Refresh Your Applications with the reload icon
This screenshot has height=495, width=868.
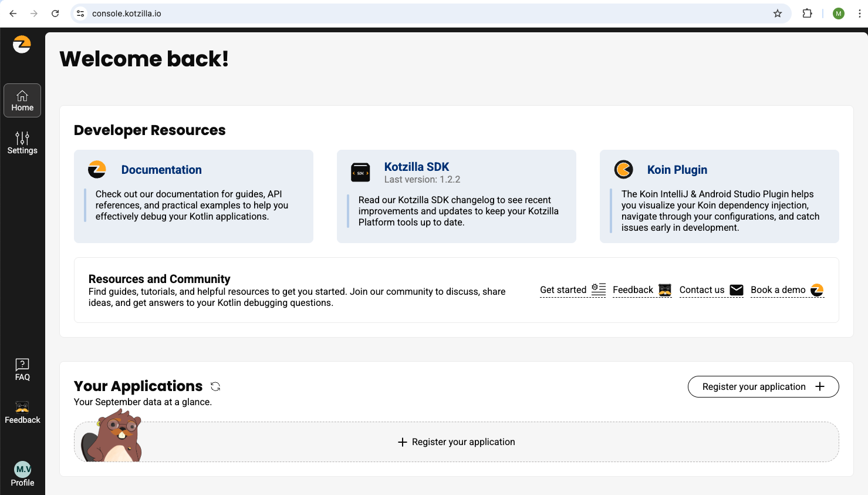point(215,386)
